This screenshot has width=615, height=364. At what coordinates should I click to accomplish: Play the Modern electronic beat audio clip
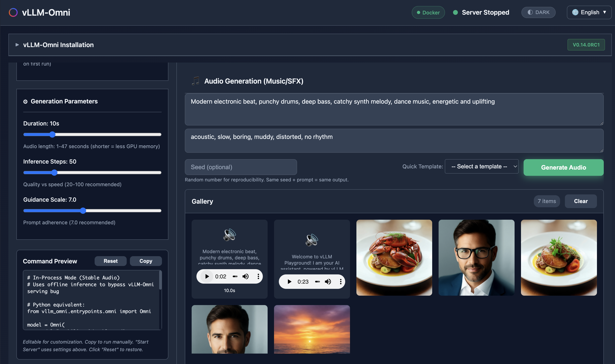pyautogui.click(x=207, y=276)
